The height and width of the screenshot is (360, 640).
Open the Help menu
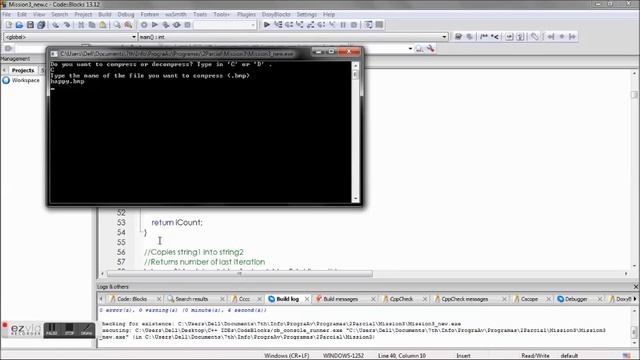[x=329, y=14]
